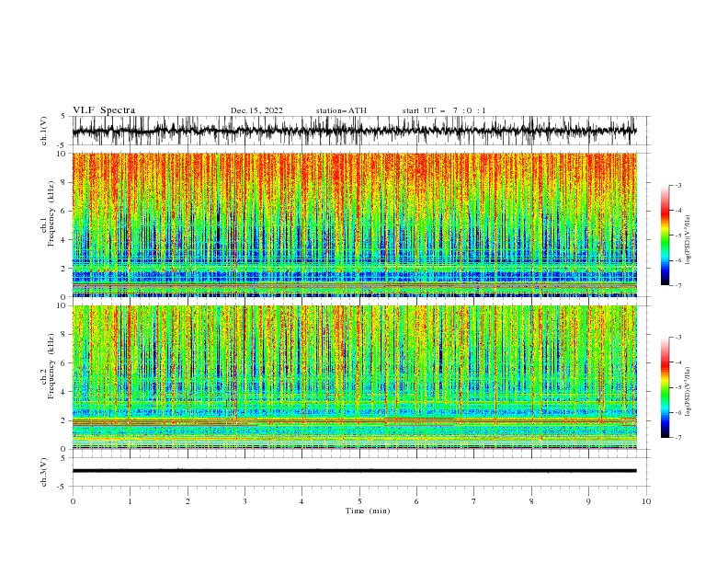Click the log(PSD) label beside ch.2 colorbar
Image resolution: width=728 pixels, height=563 pixels.
688,392
